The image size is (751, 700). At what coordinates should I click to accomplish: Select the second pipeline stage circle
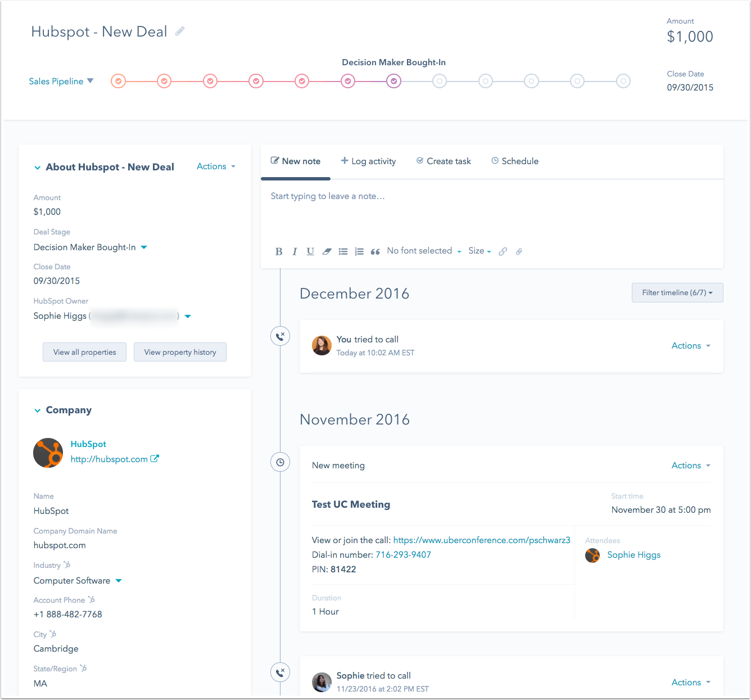point(164,82)
